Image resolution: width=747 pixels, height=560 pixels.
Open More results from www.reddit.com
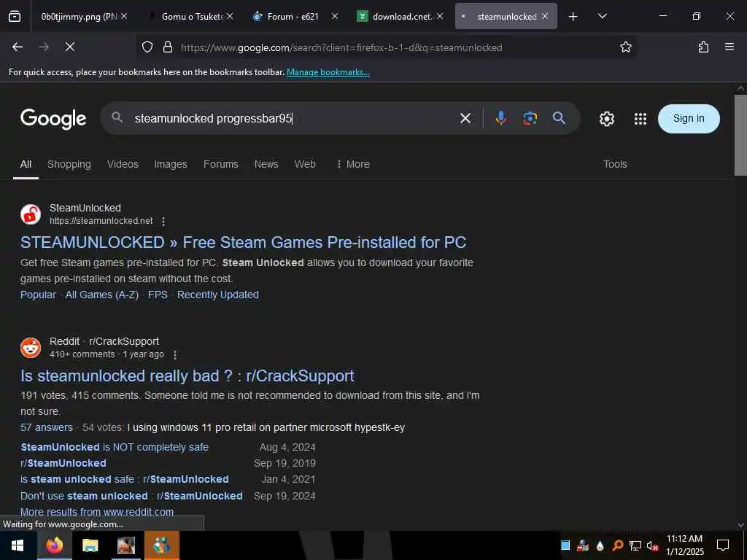click(97, 512)
